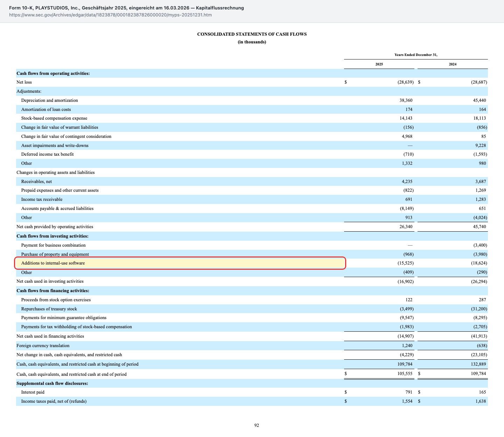504x437 pixels.
Task: Select 'Deferred income tax benefit' label
Action: [x=47, y=154]
